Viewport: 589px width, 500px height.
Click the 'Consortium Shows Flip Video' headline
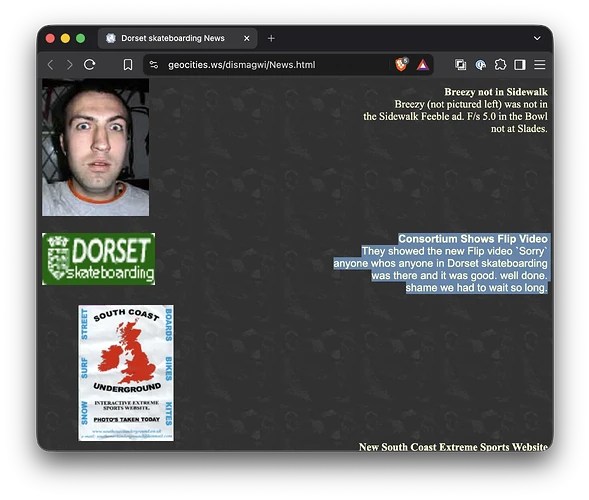(x=473, y=239)
